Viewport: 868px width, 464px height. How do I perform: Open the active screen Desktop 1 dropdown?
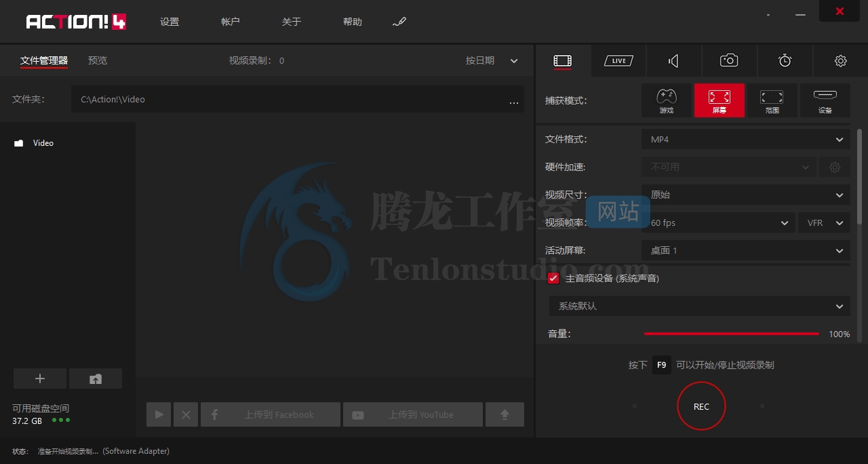(x=746, y=250)
